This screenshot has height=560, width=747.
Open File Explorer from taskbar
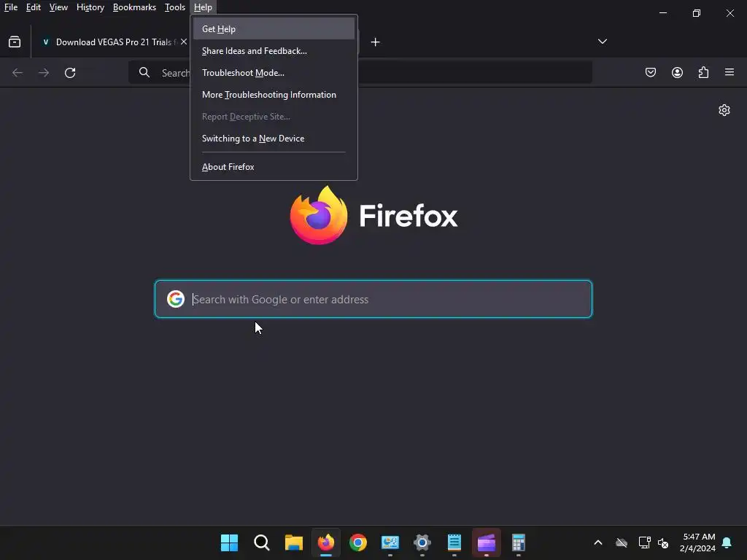coord(294,542)
